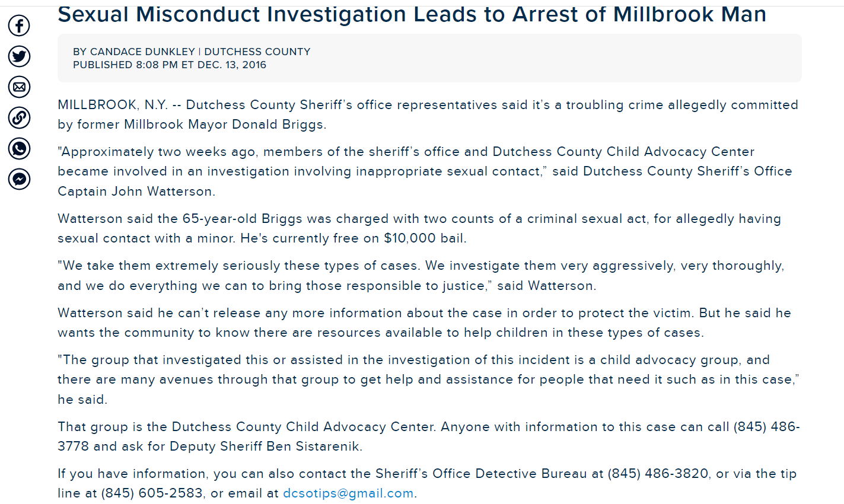Viewport: 844px width, 504px height.
Task: Select the Dutchess County byline label
Action: click(x=257, y=52)
